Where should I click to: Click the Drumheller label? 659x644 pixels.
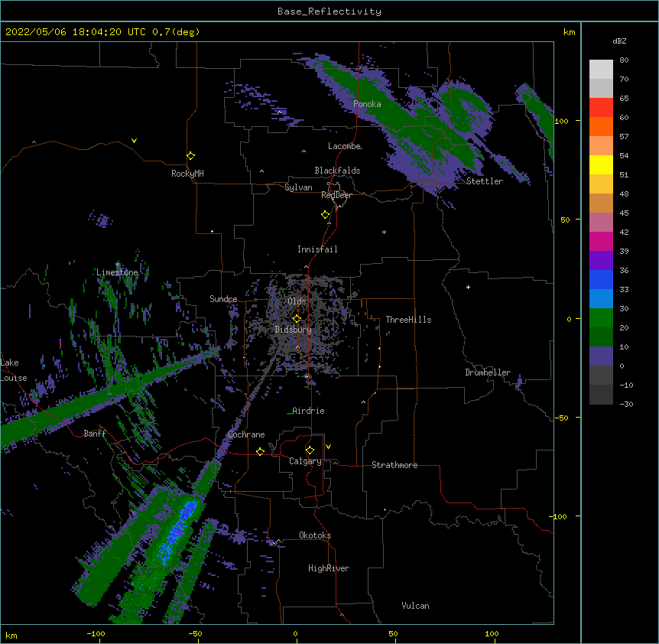tap(488, 372)
